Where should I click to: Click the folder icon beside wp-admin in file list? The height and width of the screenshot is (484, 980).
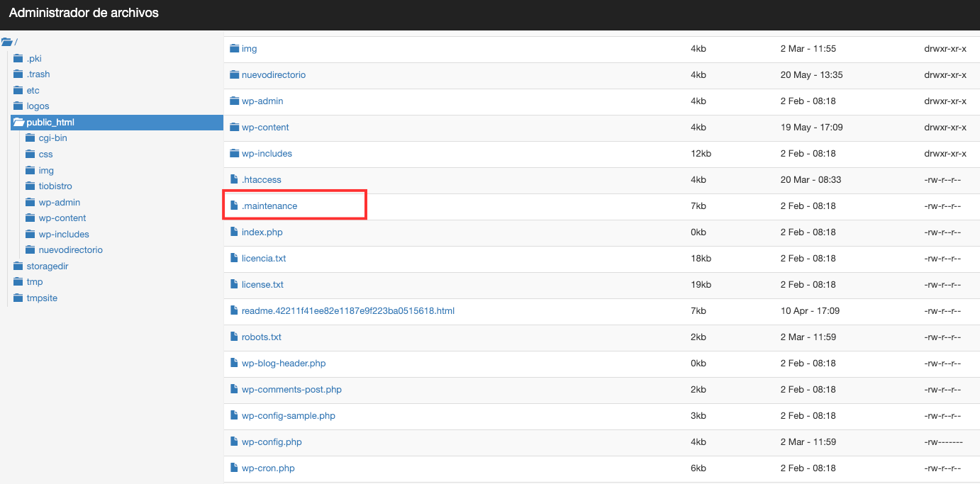click(x=235, y=101)
